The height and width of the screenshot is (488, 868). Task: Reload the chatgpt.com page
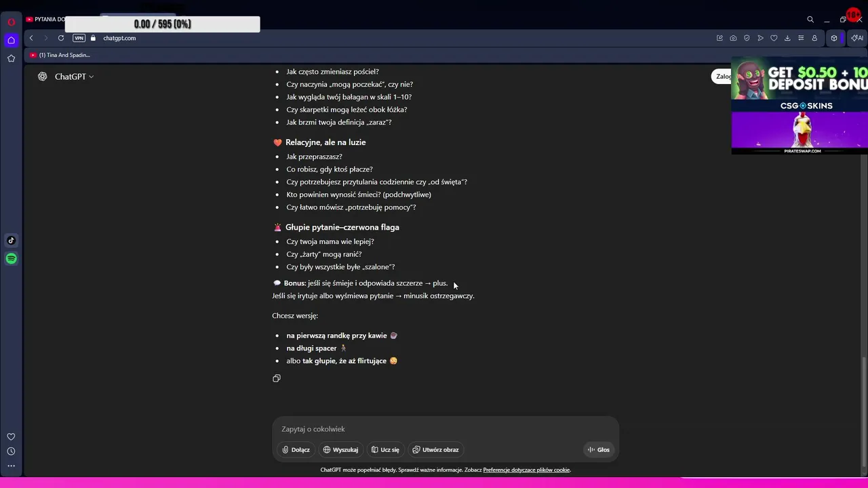(x=61, y=38)
